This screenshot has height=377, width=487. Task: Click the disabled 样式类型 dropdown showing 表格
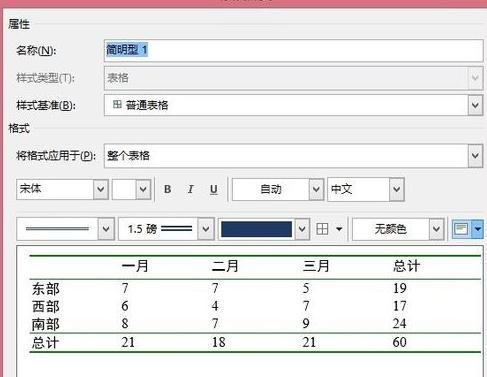click(293, 78)
